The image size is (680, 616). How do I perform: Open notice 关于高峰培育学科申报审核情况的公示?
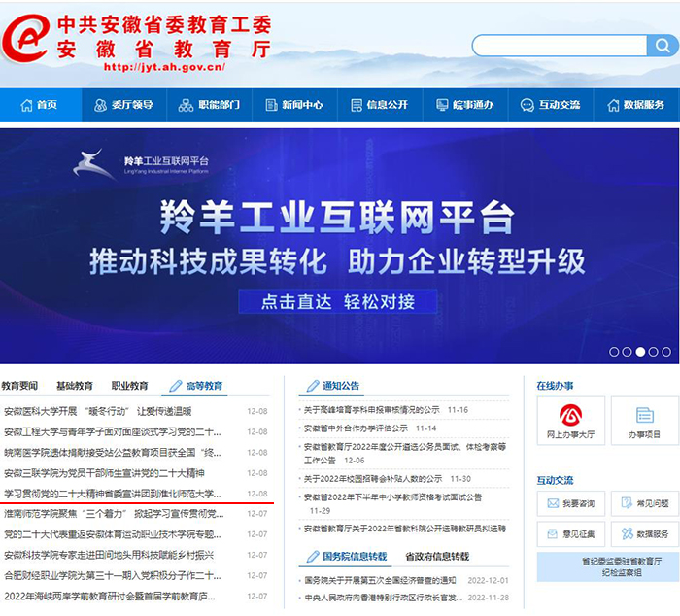coord(372,410)
